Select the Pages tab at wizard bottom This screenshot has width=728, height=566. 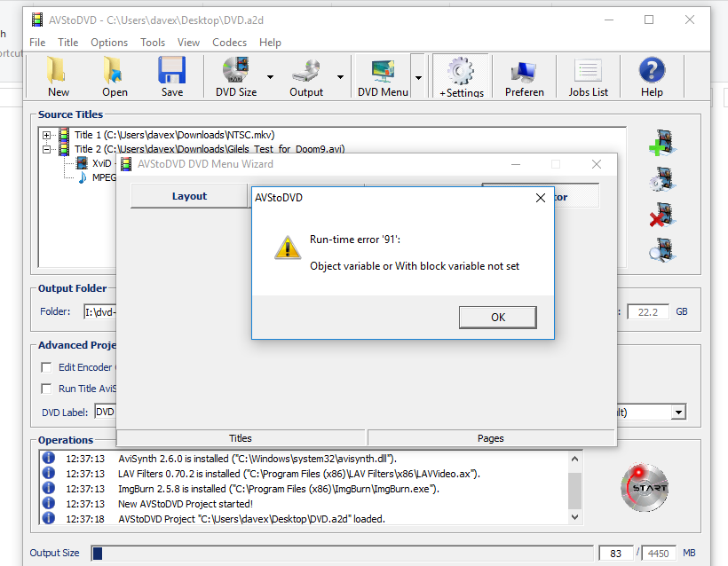491,438
